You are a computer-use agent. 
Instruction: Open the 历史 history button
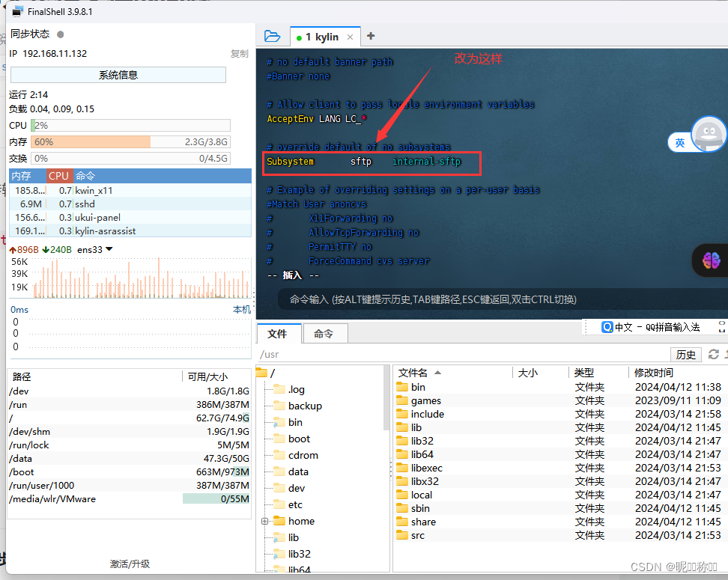pos(686,355)
